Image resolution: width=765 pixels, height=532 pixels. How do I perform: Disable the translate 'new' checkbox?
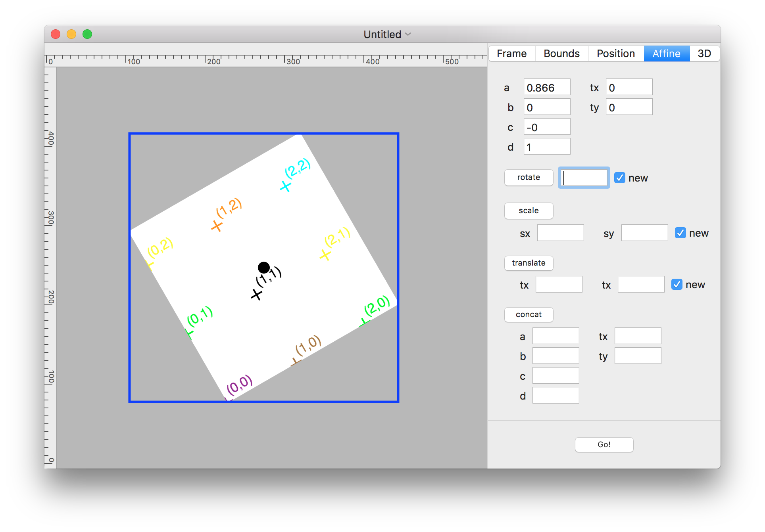pyautogui.click(x=677, y=284)
